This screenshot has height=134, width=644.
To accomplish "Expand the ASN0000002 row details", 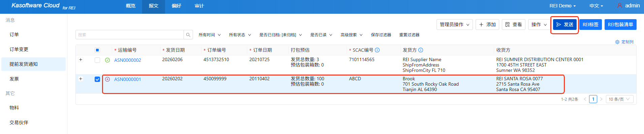I will (81, 60).
